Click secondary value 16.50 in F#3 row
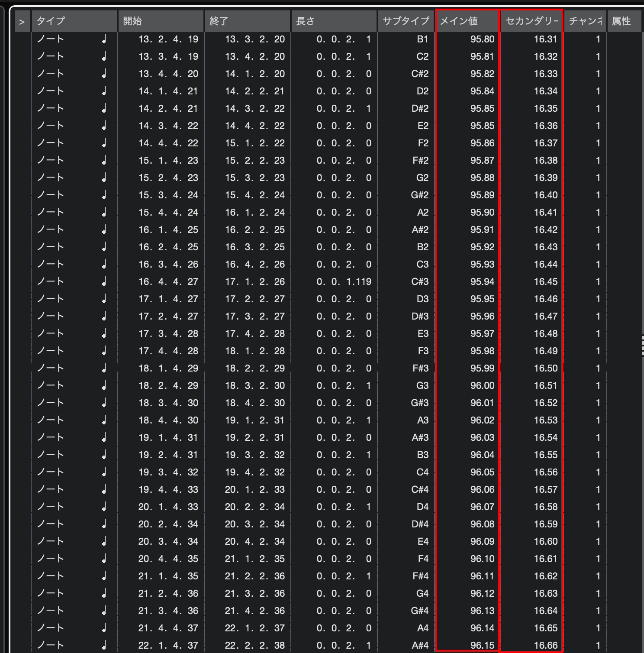Viewport: 644px width, 653px height. [545, 369]
